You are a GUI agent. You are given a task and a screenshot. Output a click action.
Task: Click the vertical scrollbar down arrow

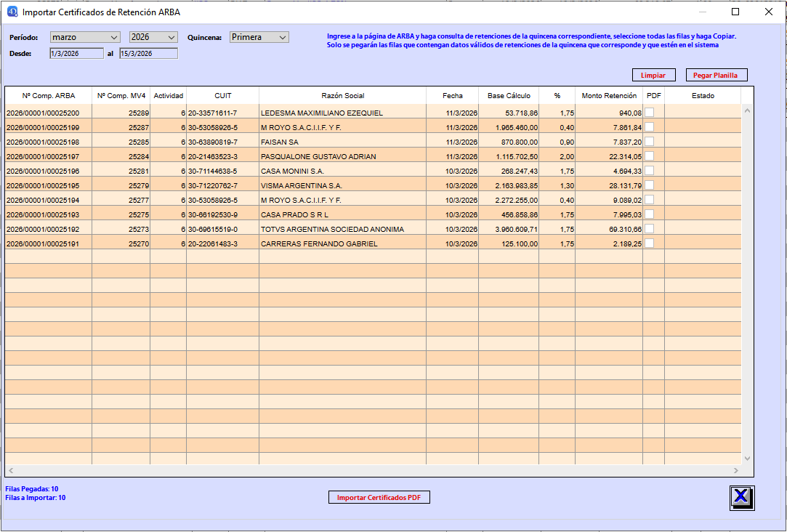tap(747, 459)
